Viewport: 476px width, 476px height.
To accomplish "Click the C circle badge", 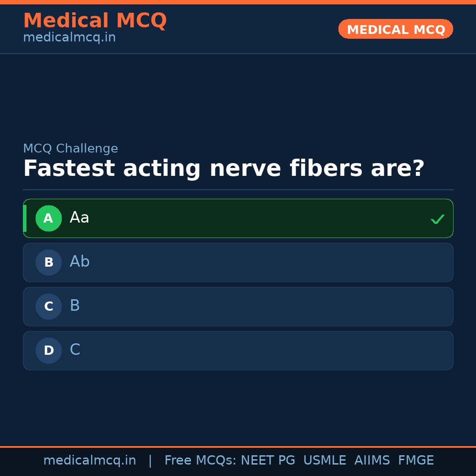I will coord(48,306).
